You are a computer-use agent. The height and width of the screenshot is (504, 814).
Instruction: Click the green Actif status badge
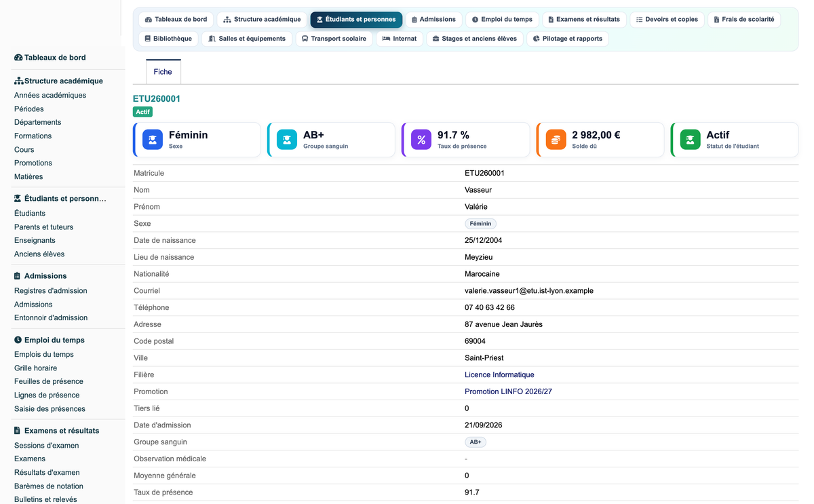pyautogui.click(x=143, y=112)
